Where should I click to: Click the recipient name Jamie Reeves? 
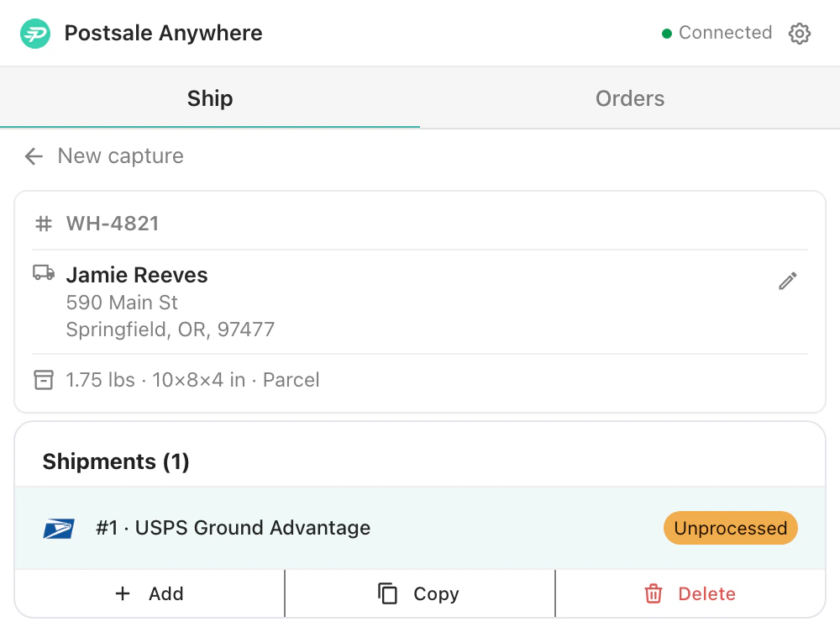click(x=137, y=275)
